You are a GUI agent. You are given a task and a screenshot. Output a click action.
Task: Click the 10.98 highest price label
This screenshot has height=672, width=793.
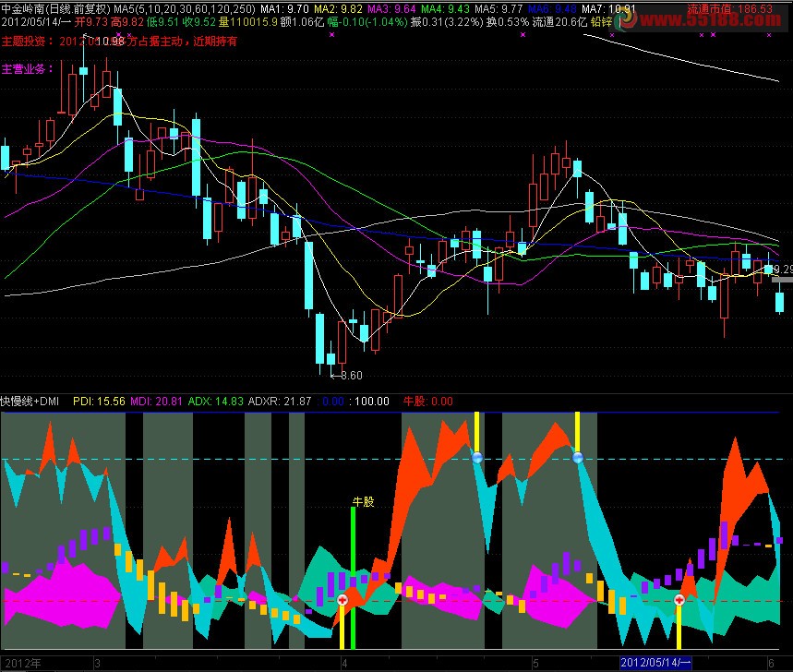110,42
